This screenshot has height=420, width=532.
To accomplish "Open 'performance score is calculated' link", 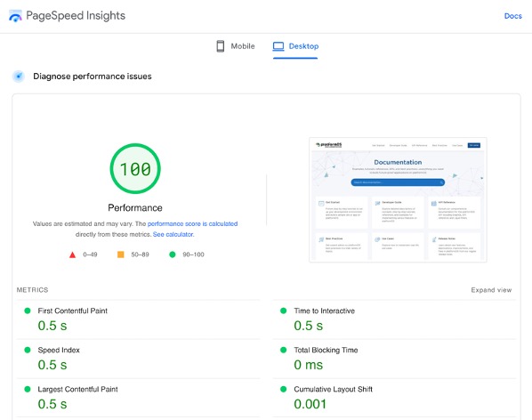I will [192, 224].
